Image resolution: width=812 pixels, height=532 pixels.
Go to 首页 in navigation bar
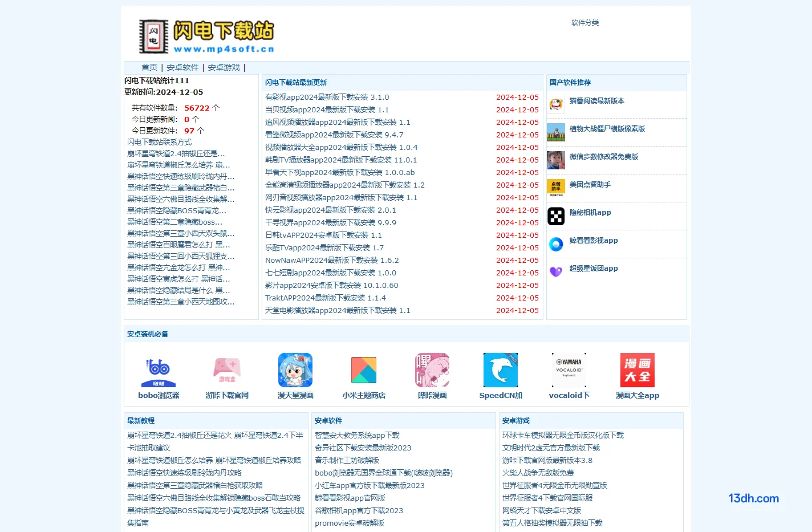click(x=149, y=67)
